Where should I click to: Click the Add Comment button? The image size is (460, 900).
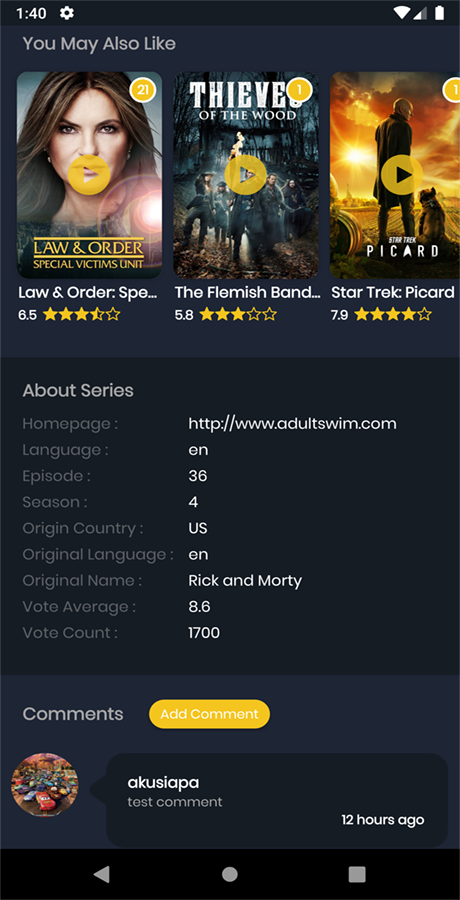pyautogui.click(x=210, y=714)
